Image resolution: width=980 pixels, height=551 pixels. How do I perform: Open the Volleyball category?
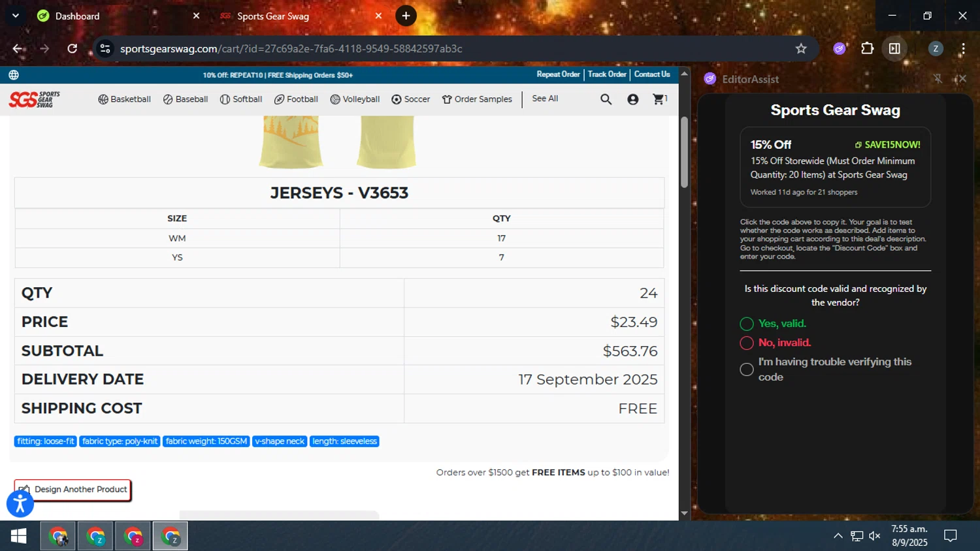coord(355,99)
